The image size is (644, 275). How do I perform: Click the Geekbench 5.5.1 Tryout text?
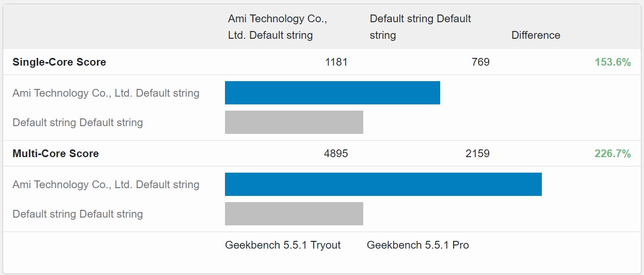[x=283, y=245]
